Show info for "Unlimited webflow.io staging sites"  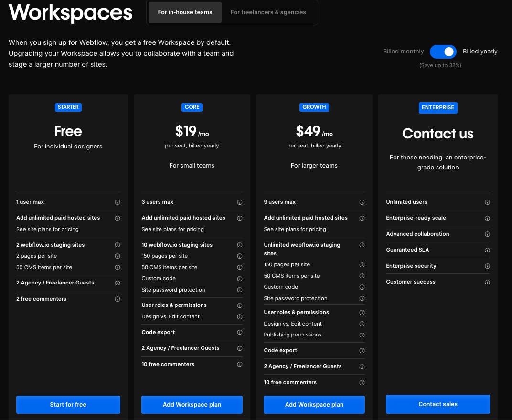362,245
